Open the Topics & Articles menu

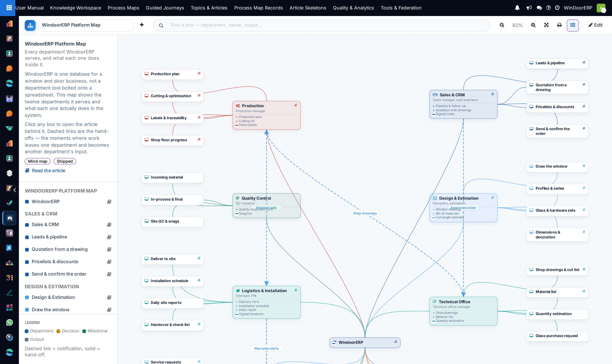click(x=209, y=8)
